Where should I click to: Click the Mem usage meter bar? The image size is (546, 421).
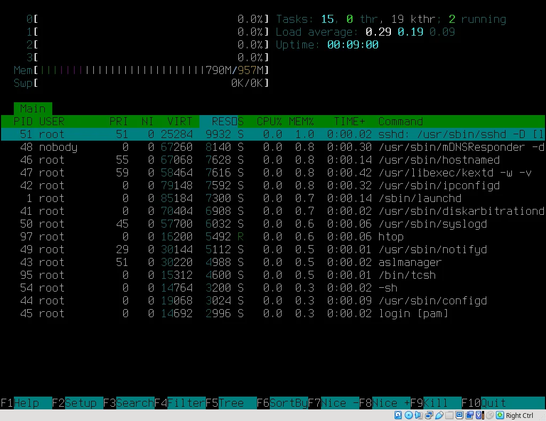(141, 70)
